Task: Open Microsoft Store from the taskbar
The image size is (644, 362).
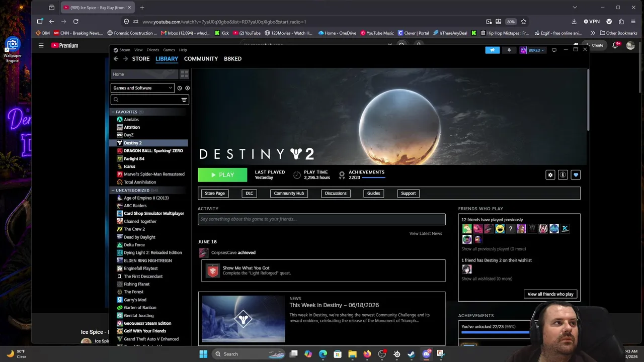Action: tap(338, 354)
